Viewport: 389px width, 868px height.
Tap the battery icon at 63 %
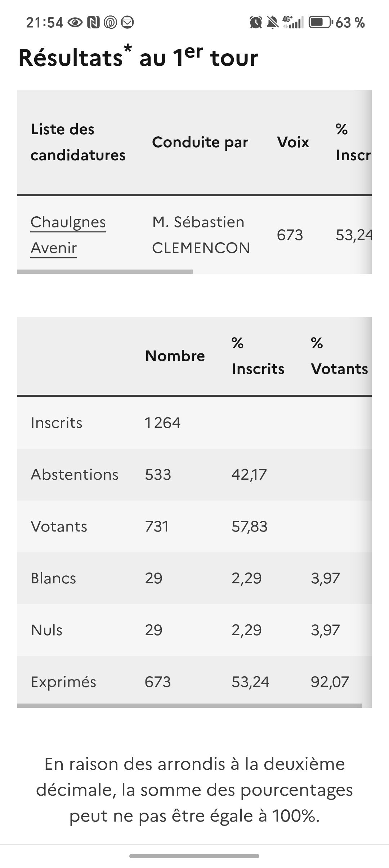[x=320, y=22]
